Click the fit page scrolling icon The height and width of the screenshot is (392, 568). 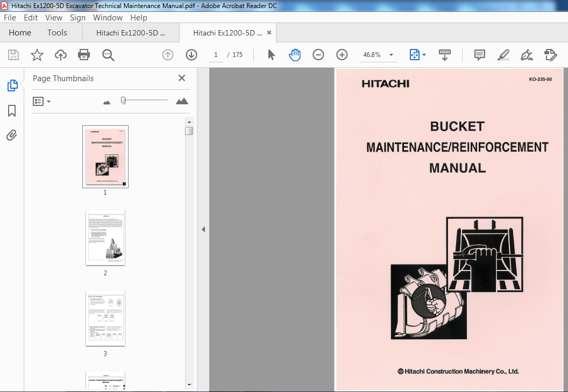(414, 55)
